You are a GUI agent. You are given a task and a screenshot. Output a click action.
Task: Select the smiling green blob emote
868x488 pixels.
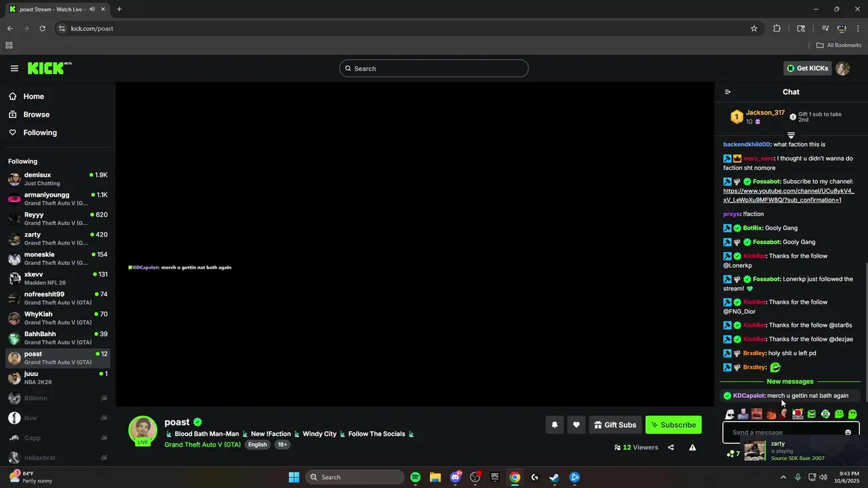[839, 414]
